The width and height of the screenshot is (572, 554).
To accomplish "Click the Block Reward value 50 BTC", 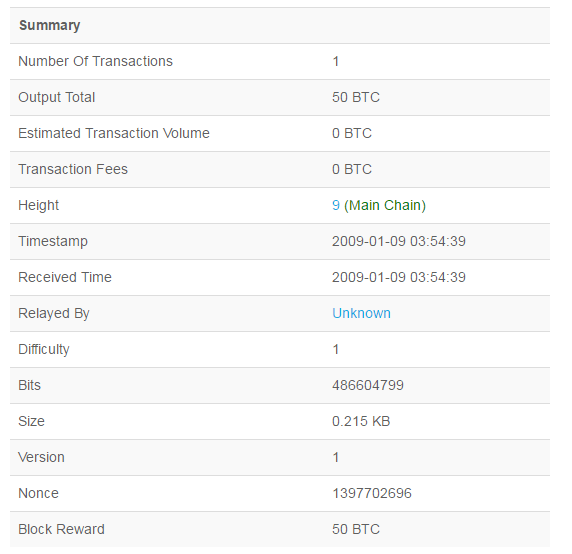I will tap(356, 529).
